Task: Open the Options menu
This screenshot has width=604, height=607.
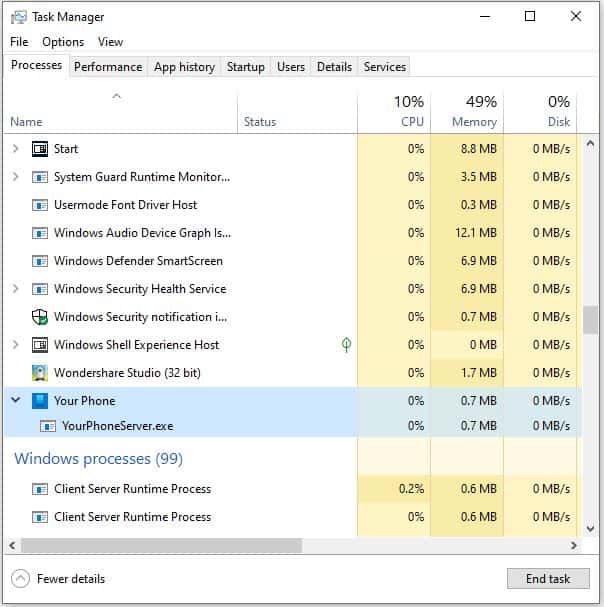Action: click(x=63, y=42)
